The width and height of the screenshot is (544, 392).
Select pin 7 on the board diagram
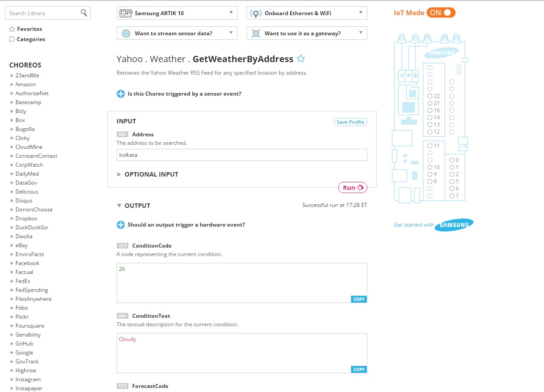point(452,196)
